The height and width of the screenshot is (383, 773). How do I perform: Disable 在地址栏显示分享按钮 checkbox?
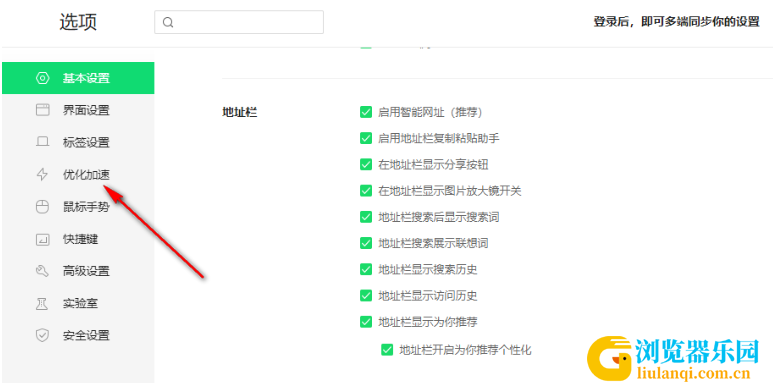(366, 164)
